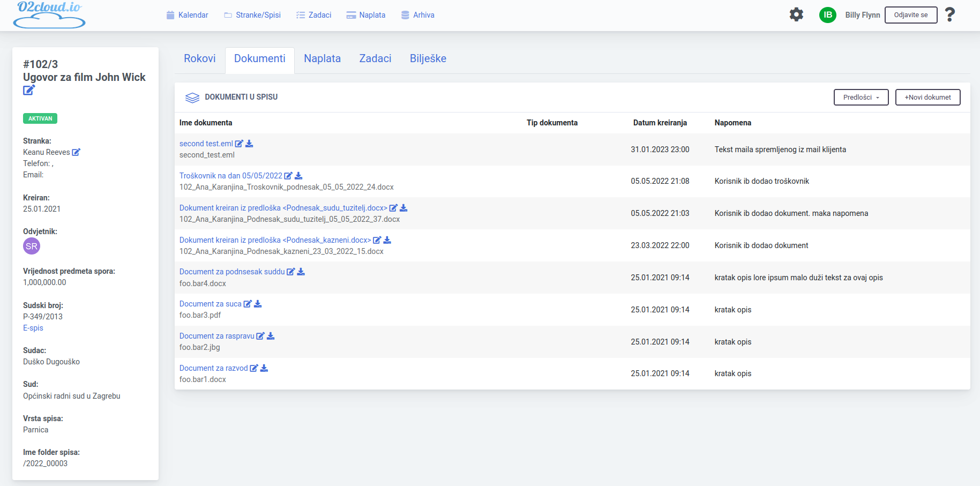This screenshot has width=980, height=486.
Task: Download the Document za suca file
Action: [x=258, y=304]
